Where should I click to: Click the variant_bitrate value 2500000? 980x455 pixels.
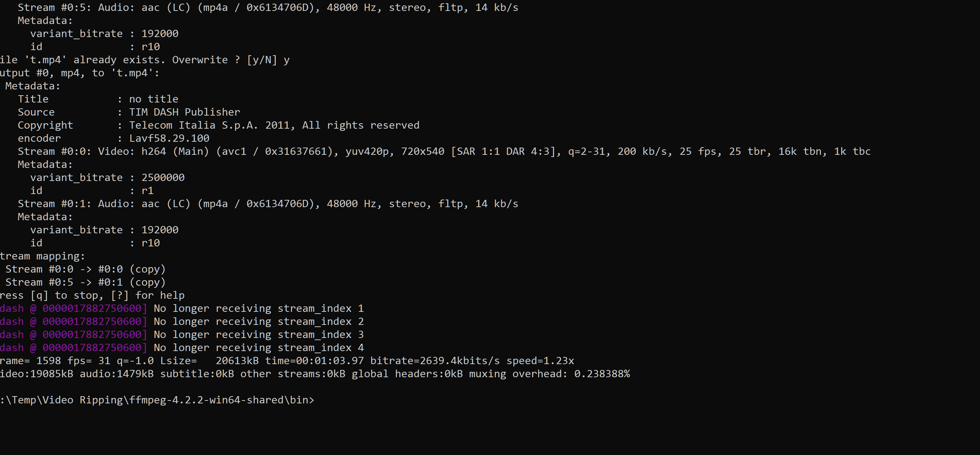click(x=163, y=177)
